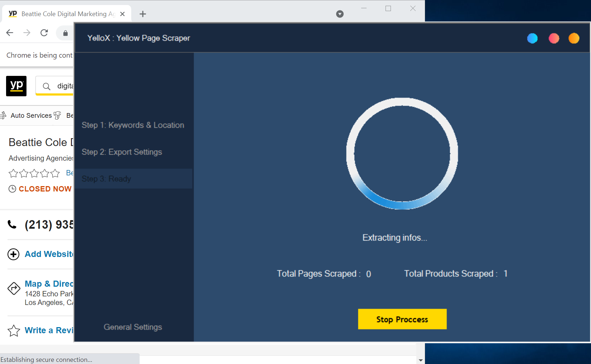The height and width of the screenshot is (364, 591).
Task: Click the search magnifier icon
Action: pyautogui.click(x=47, y=86)
